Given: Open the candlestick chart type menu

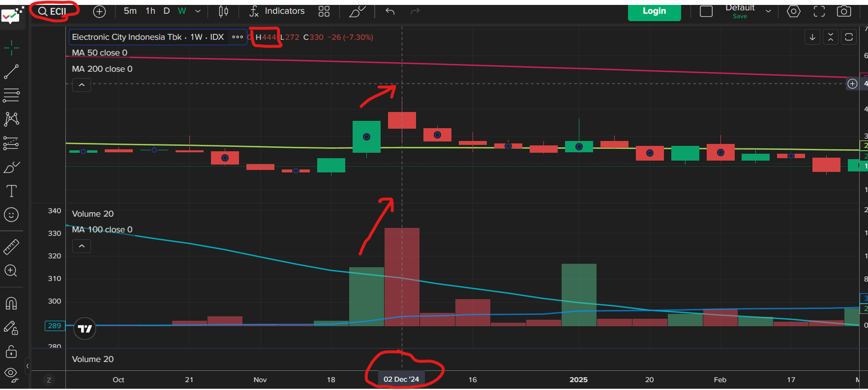Looking at the screenshot, I should 223,11.
